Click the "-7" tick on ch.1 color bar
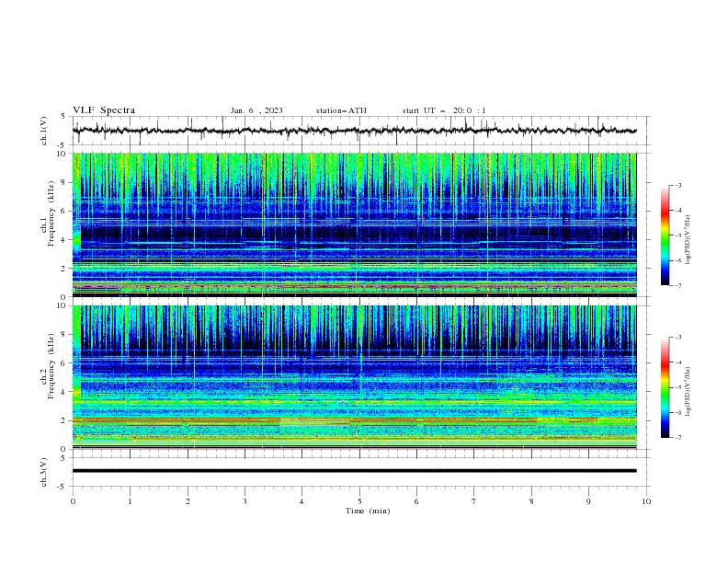The image size is (728, 563). point(677,285)
